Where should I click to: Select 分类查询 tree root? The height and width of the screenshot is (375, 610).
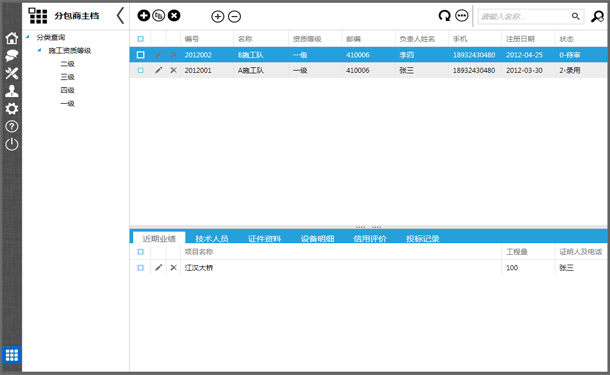tap(51, 37)
